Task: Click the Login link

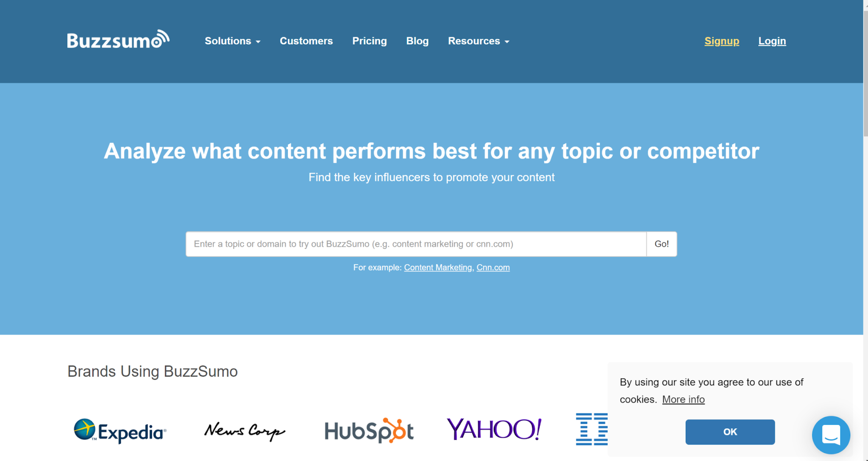Action: pos(772,41)
